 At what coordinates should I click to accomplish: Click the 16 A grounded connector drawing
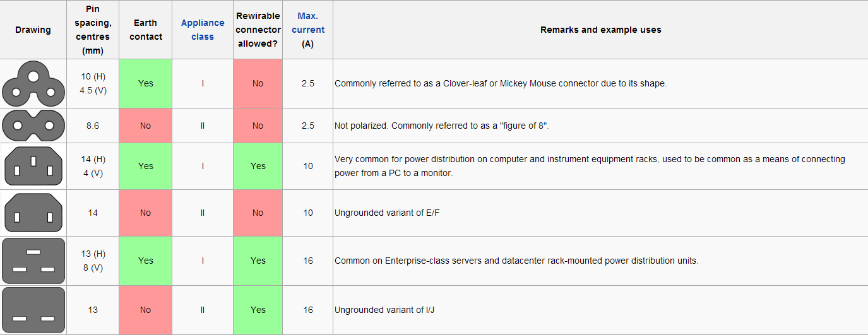33,261
